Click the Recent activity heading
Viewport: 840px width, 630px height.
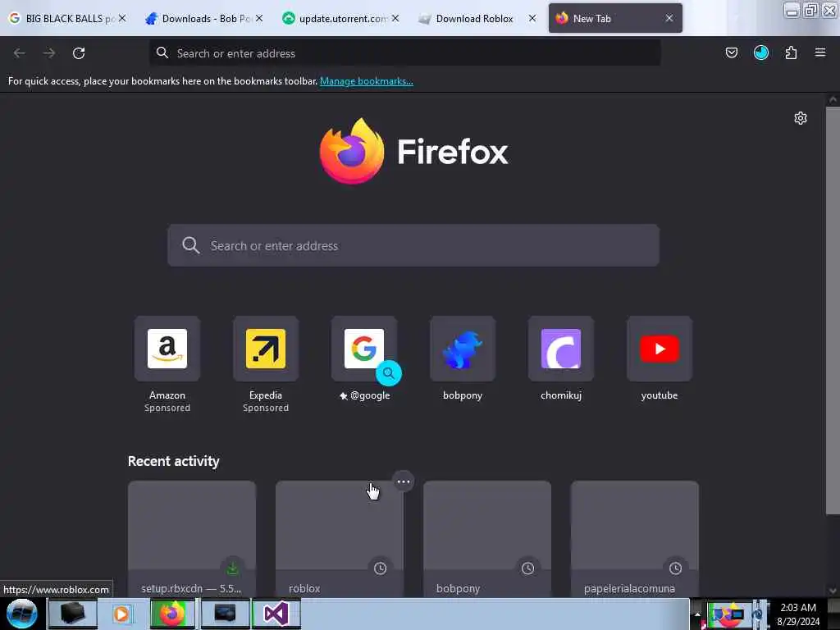(x=174, y=461)
